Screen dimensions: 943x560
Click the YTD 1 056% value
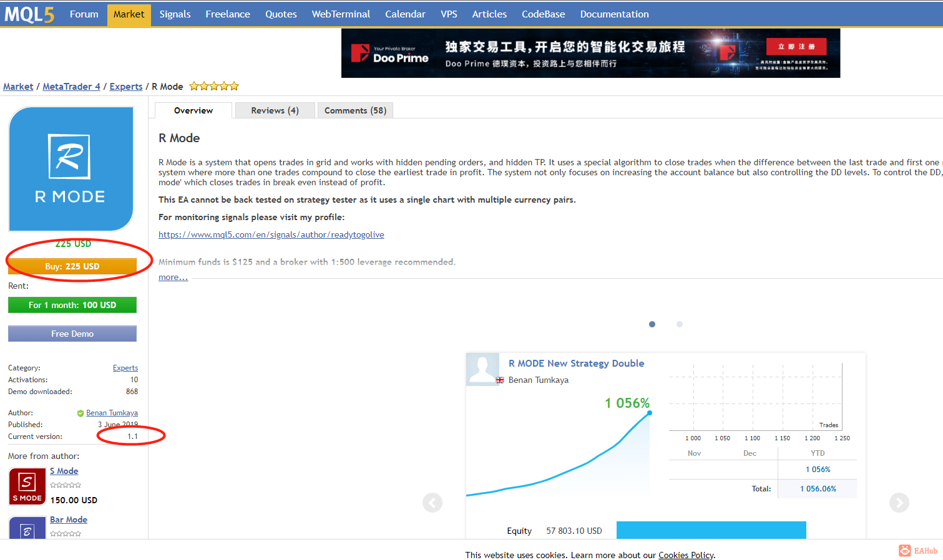click(x=818, y=470)
